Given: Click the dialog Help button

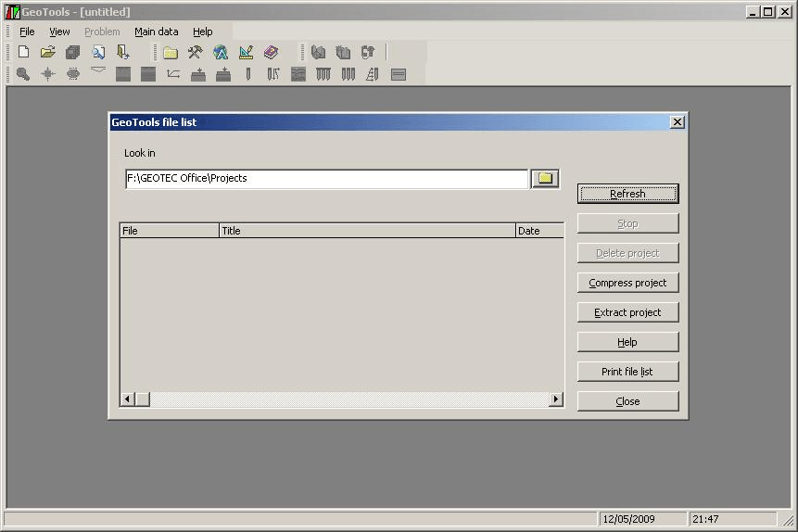Looking at the screenshot, I should 627,342.
